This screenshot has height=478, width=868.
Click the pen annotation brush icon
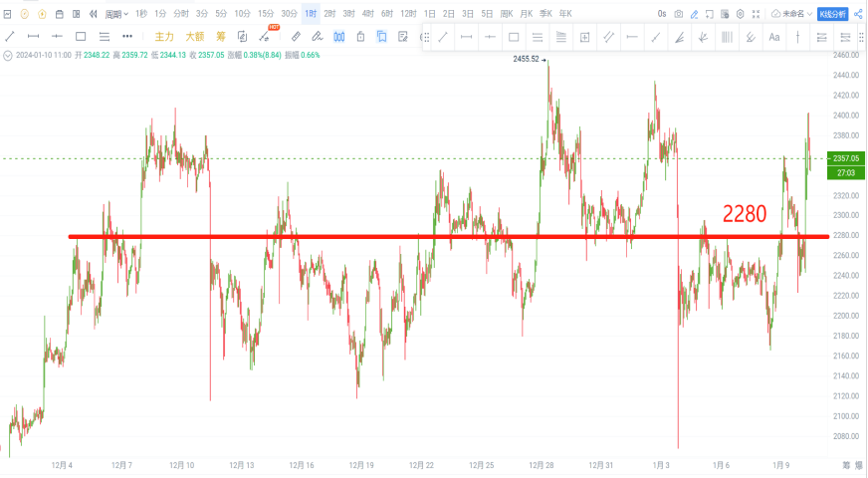coord(318,37)
